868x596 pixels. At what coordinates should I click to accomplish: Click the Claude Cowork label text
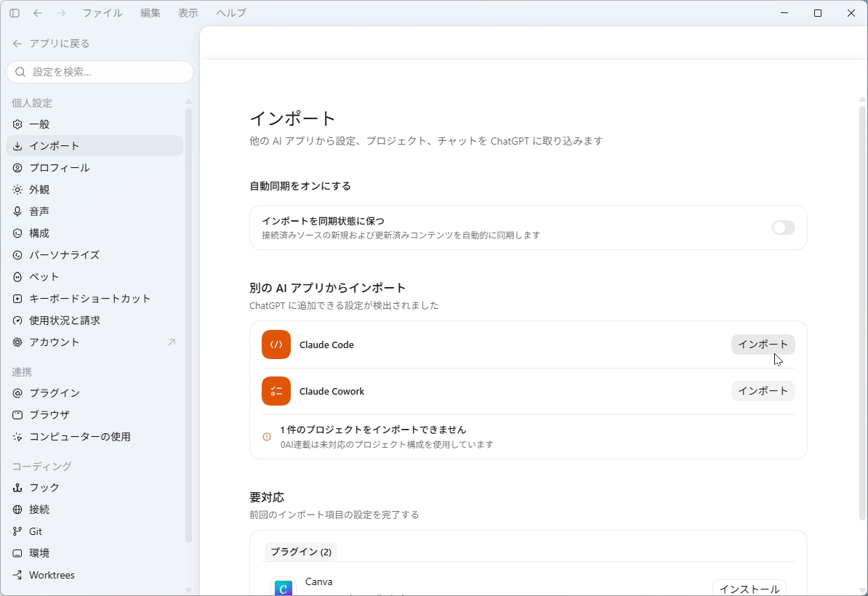click(x=331, y=391)
